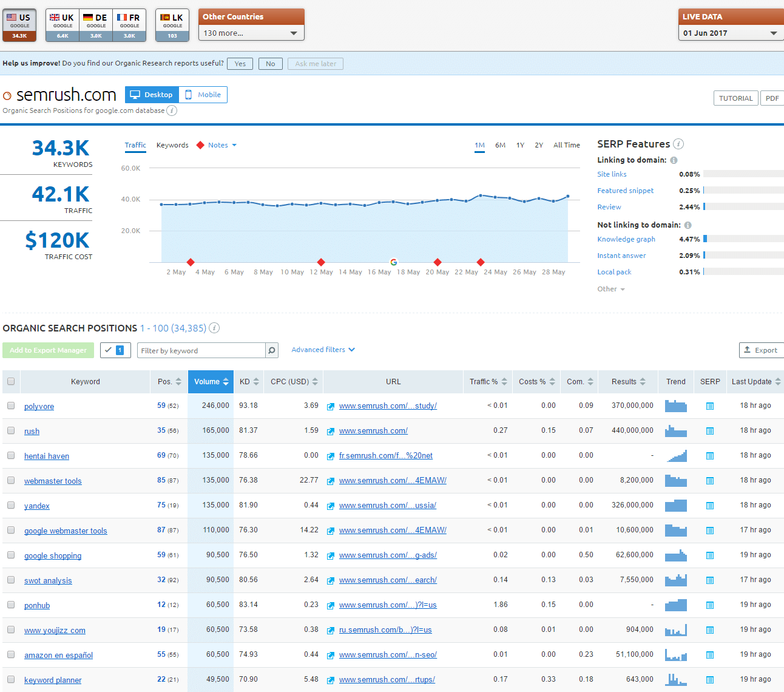Image resolution: width=784 pixels, height=692 pixels.
Task: Click info icon after google.com database text
Action: pyautogui.click(x=172, y=110)
